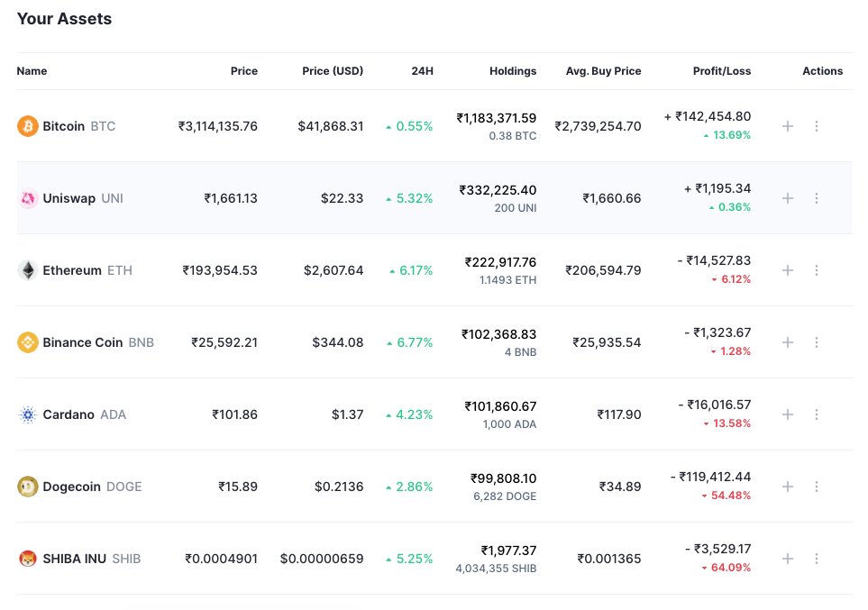The width and height of the screenshot is (868, 610).
Task: Click the 1.1493 ETH holdings amount
Action: (507, 280)
